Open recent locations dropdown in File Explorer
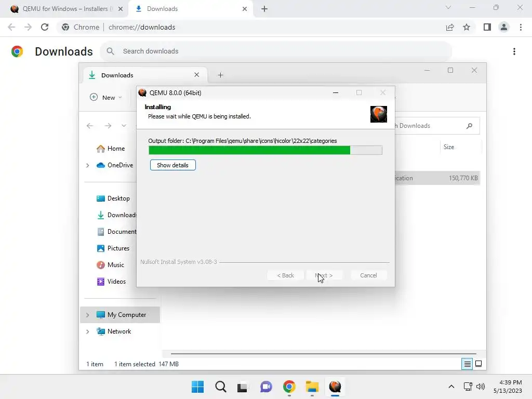 coord(124,126)
